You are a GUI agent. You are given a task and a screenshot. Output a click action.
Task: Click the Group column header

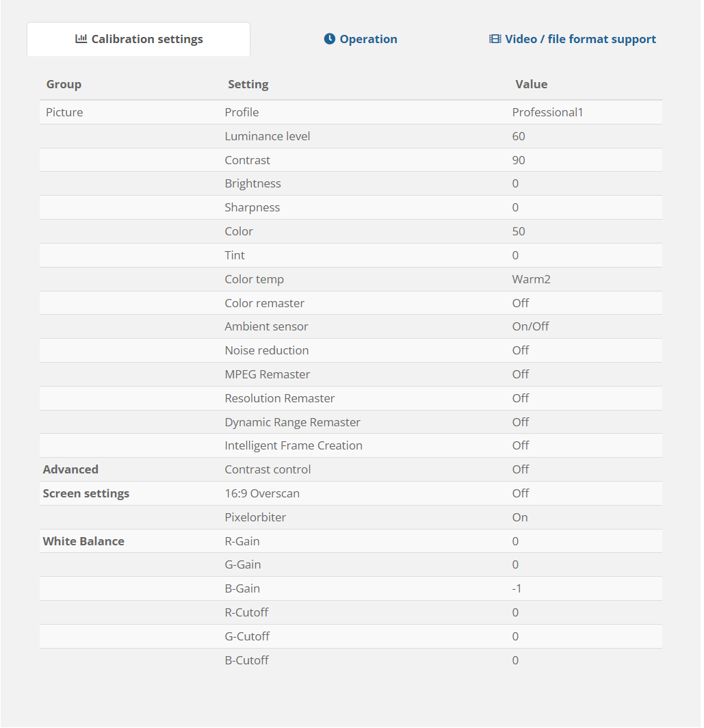pos(64,85)
